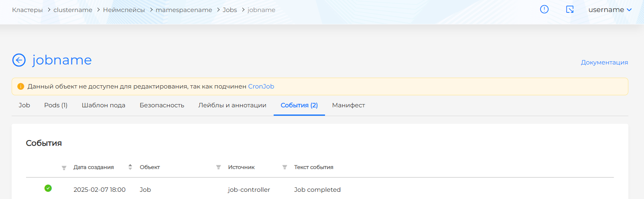Screen dimensions: 644x199
Task: Open the alert notifications icon in header
Action: 544,9
